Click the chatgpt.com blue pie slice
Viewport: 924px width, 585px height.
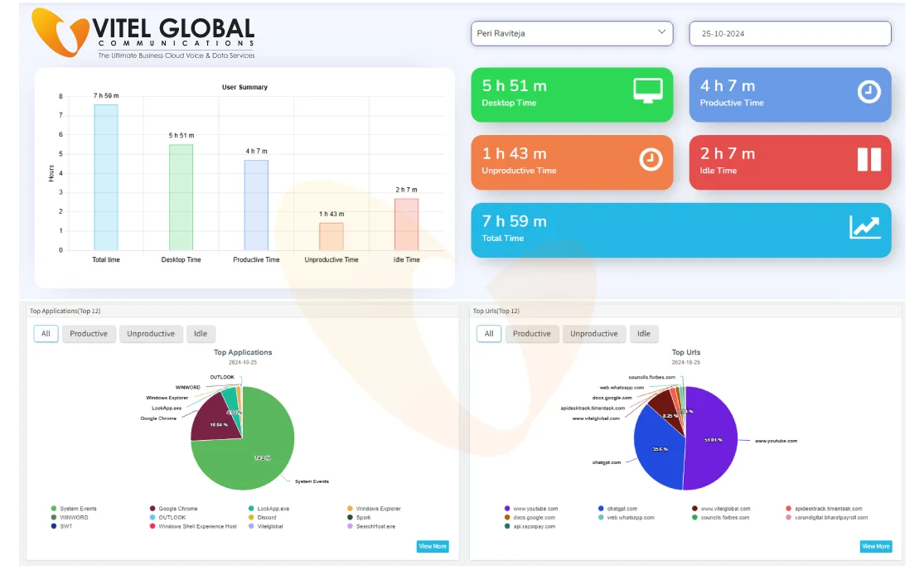(659, 452)
